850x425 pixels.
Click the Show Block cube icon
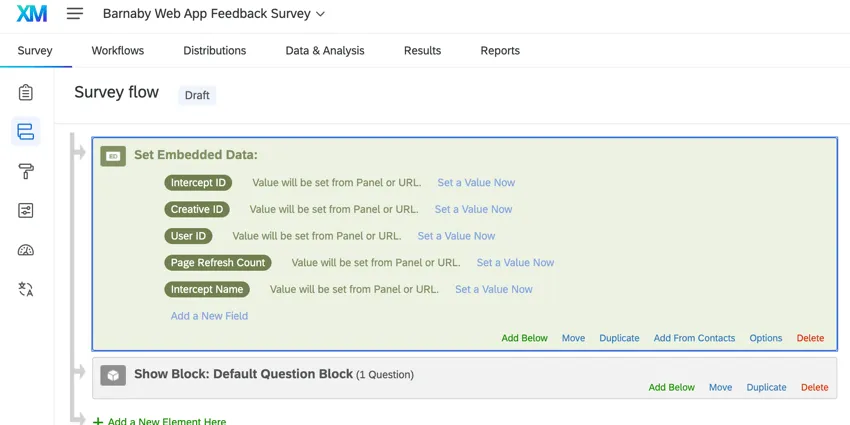[x=113, y=375]
